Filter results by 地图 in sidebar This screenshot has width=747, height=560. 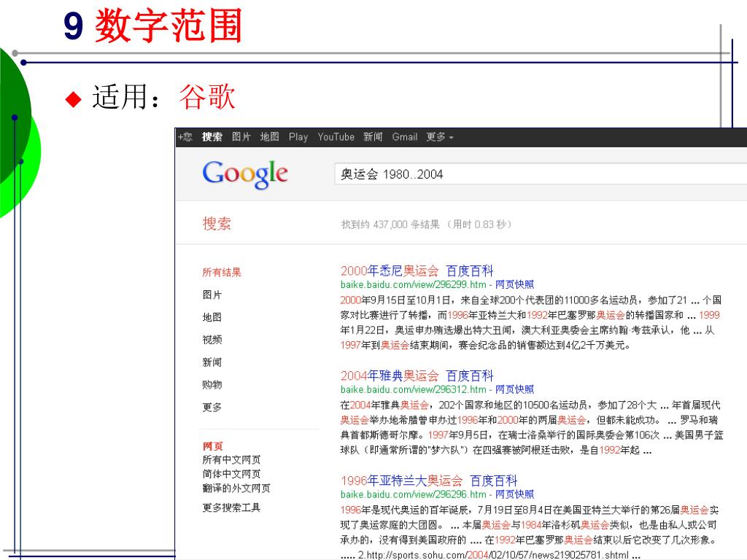point(212,317)
